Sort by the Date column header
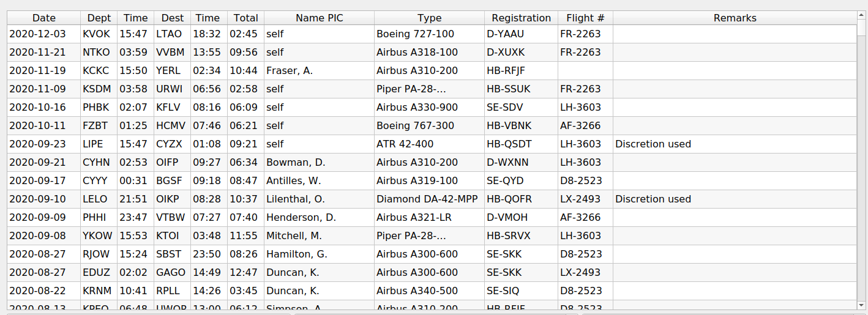This screenshot has width=868, height=315. [44, 18]
